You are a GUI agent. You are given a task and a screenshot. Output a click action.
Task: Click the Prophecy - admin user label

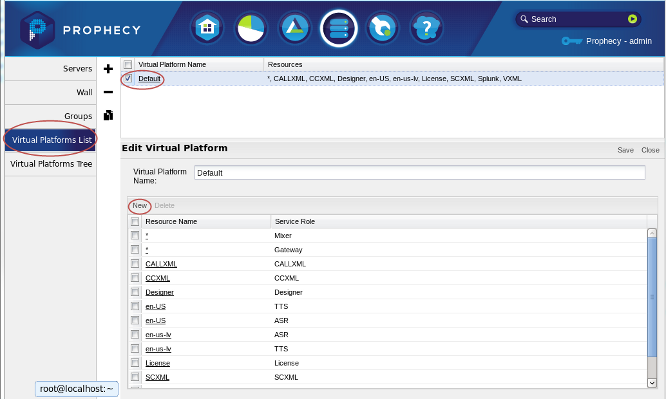point(619,41)
